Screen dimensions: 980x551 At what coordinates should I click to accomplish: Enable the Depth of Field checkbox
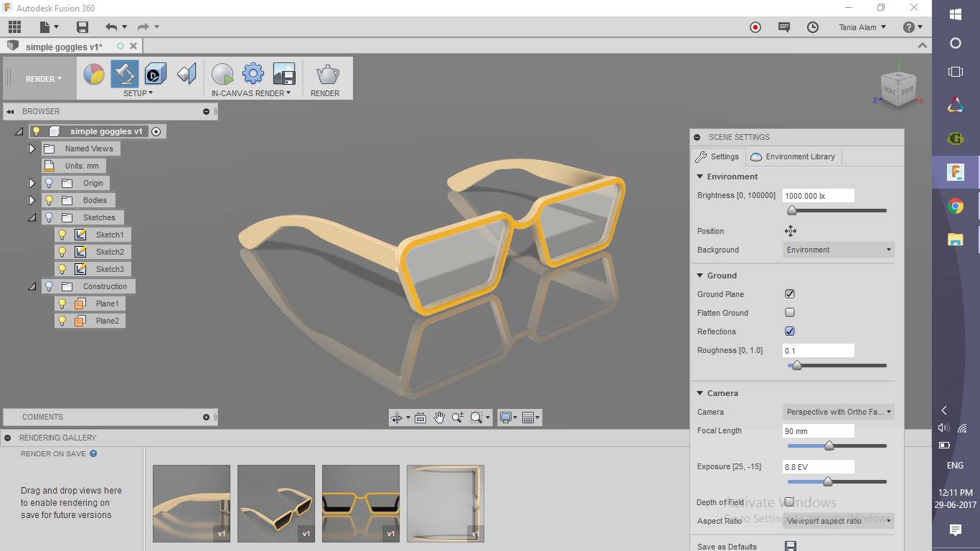click(x=790, y=502)
